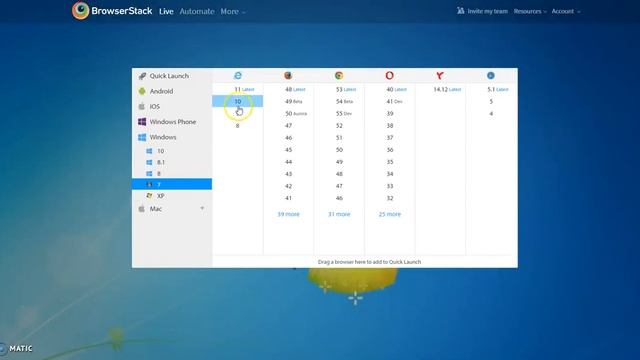Open Quick Launch in the sidebar
This screenshot has height=360, width=640.
(x=172, y=76)
